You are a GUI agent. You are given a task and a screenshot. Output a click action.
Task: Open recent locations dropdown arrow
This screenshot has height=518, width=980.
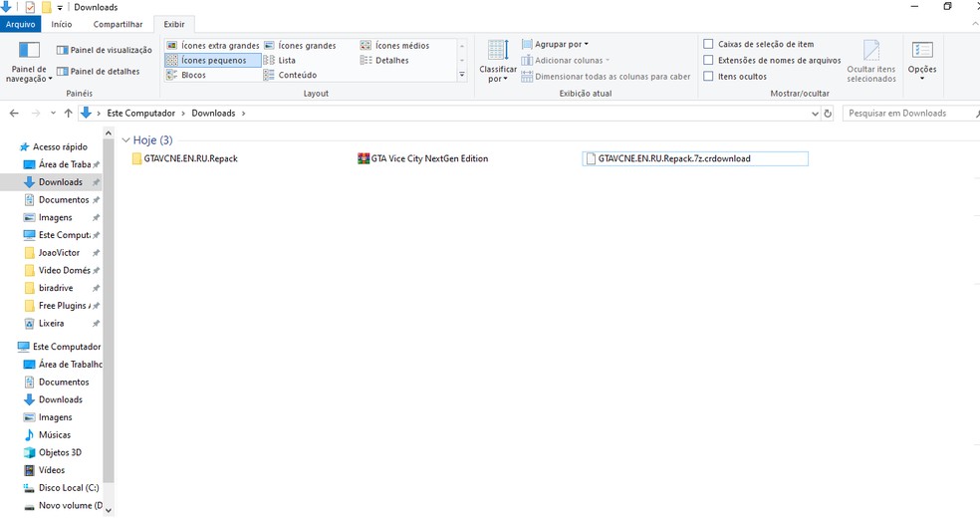coord(53,114)
